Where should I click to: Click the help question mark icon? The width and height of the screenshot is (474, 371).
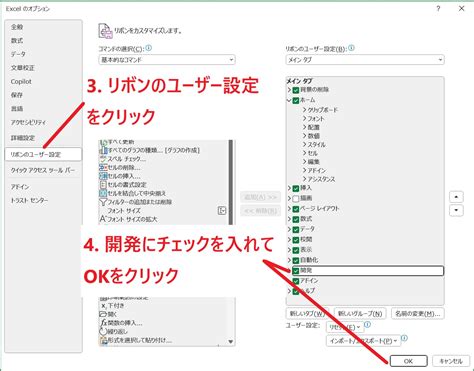438,9
